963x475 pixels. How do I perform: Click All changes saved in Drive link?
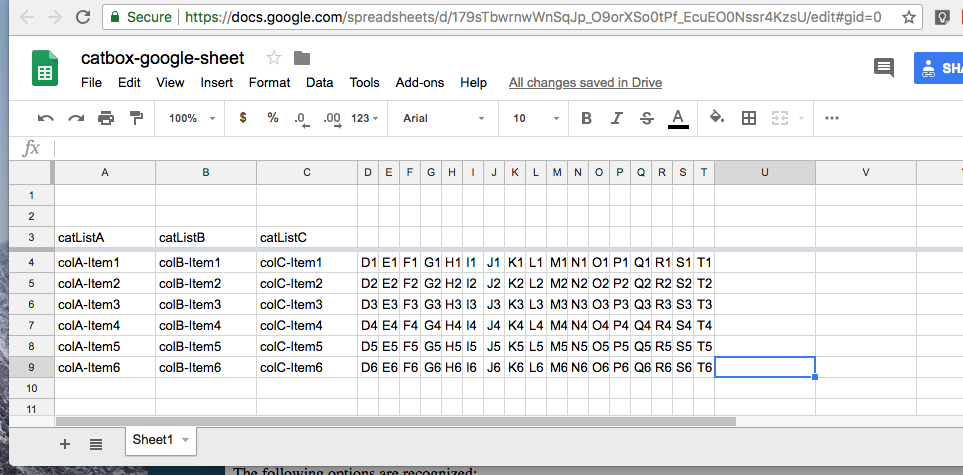point(585,82)
